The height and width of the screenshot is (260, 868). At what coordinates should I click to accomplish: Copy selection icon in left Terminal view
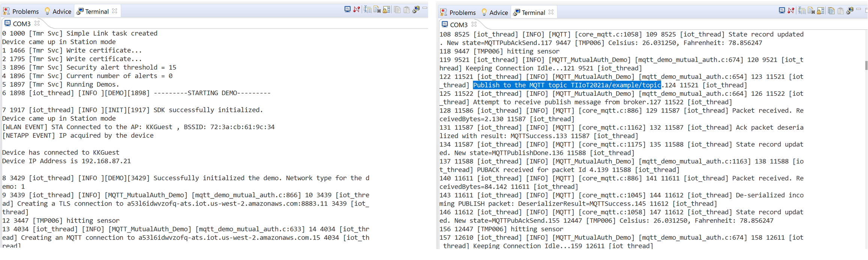tap(397, 10)
